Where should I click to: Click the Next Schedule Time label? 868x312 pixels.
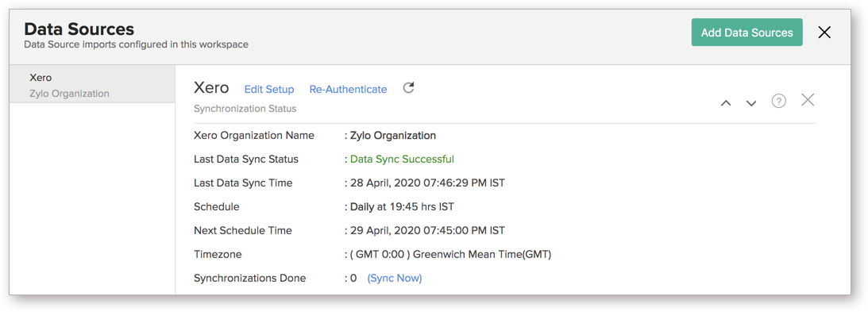pyautogui.click(x=242, y=231)
